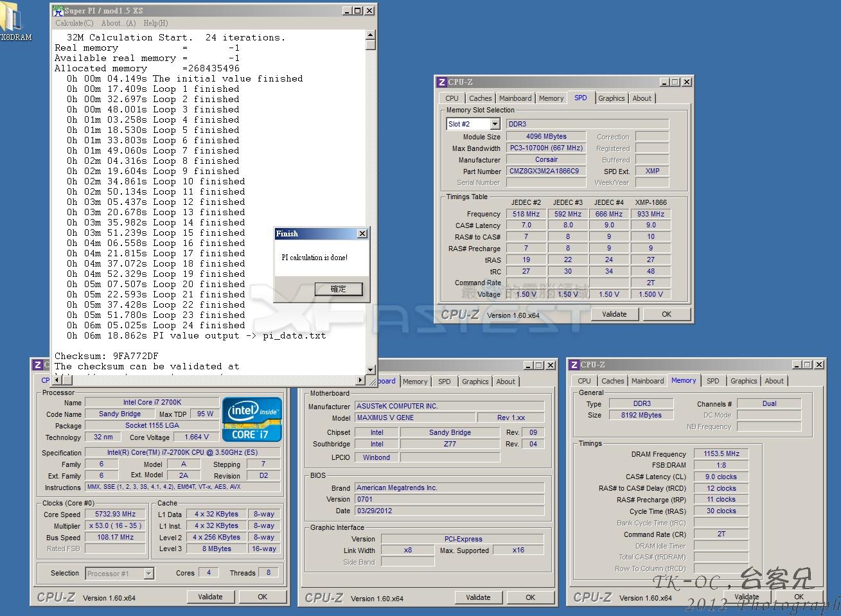Select SPD tab in SPD window
This screenshot has width=841, height=616.
click(581, 98)
